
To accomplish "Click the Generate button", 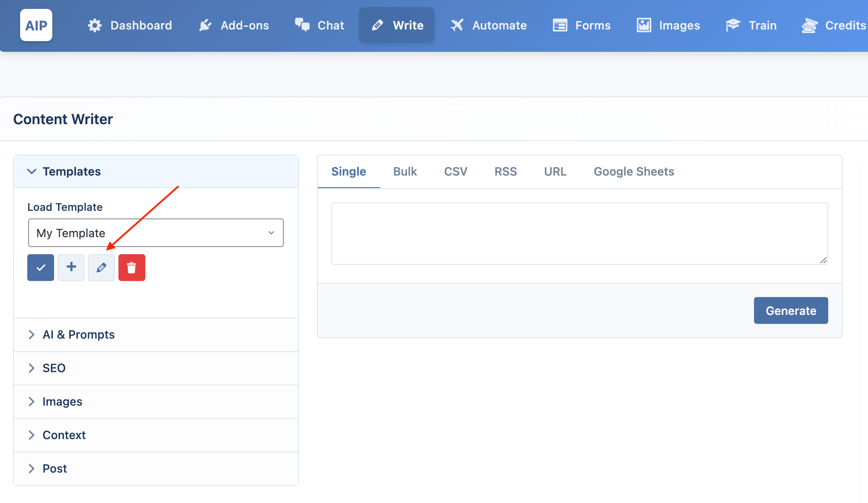I will (x=791, y=310).
